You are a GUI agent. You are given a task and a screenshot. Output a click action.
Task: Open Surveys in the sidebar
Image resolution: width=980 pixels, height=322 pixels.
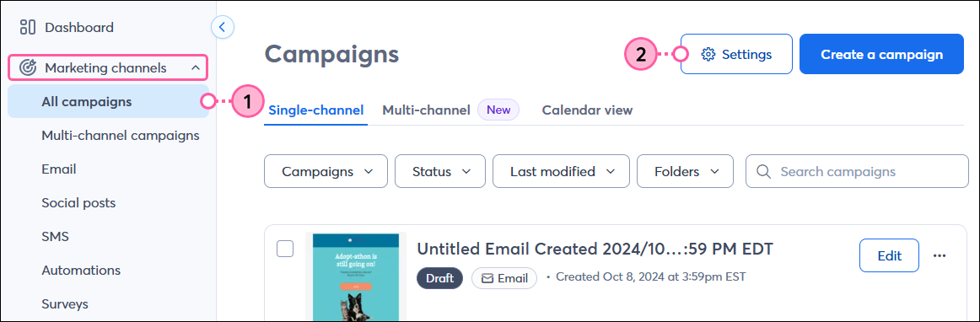(x=65, y=303)
